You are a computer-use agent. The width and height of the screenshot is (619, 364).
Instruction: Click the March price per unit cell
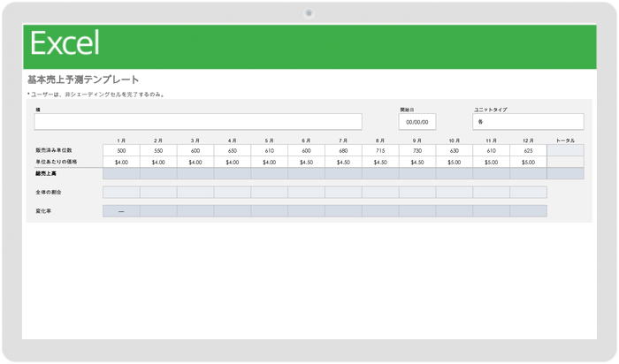(x=195, y=162)
